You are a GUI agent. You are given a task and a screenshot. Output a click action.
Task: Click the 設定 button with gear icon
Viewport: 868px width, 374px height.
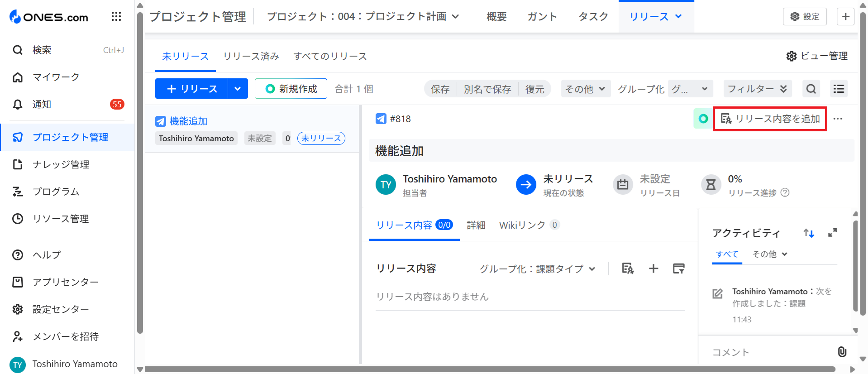(x=805, y=17)
